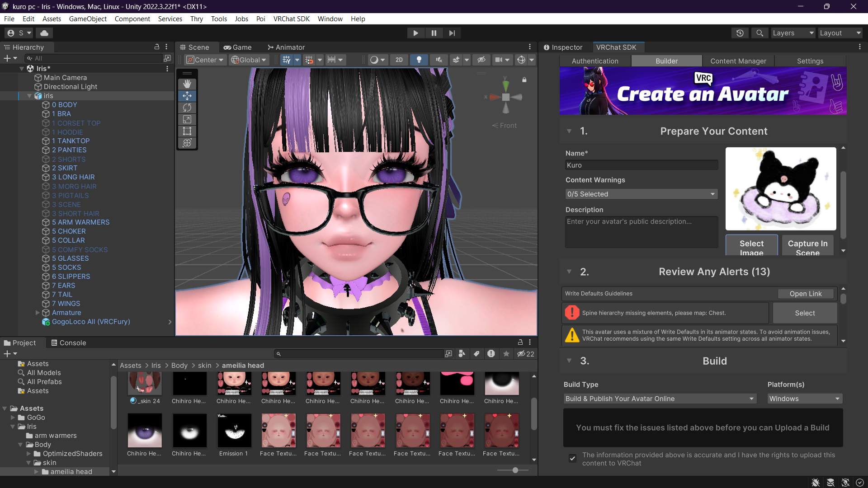Toggle scene visibility hidden objects
The height and width of the screenshot is (488, 868).
(481, 60)
